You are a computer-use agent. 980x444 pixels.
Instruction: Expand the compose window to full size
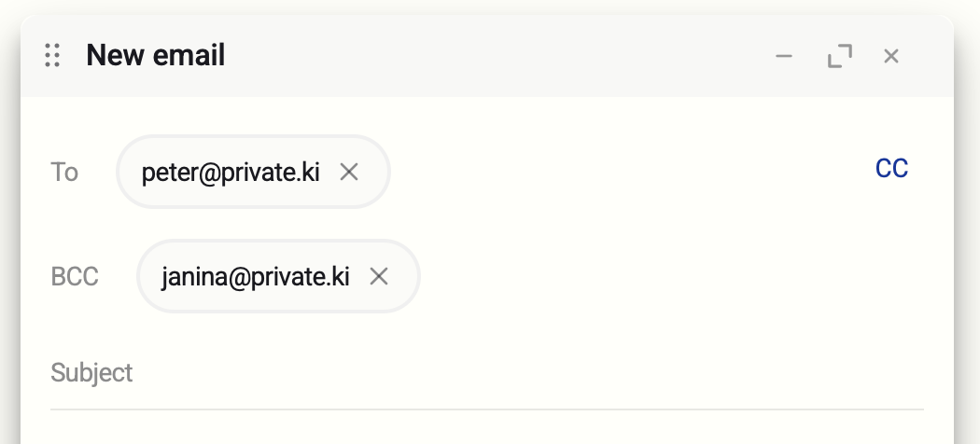click(x=839, y=57)
